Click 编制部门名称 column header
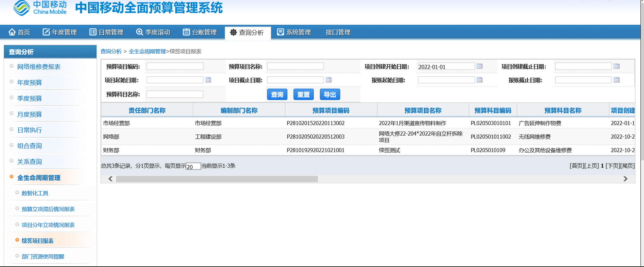Image resolution: width=644 pixels, height=267 pixels. [x=239, y=111]
